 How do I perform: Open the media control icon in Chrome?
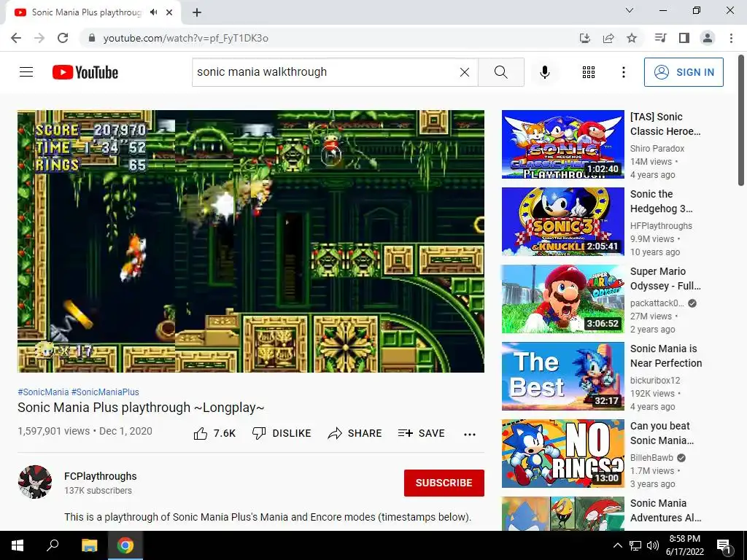[x=660, y=38]
